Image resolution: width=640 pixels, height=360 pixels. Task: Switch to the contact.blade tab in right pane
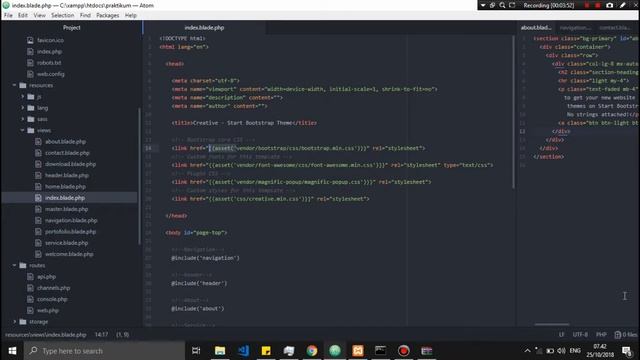click(614, 27)
